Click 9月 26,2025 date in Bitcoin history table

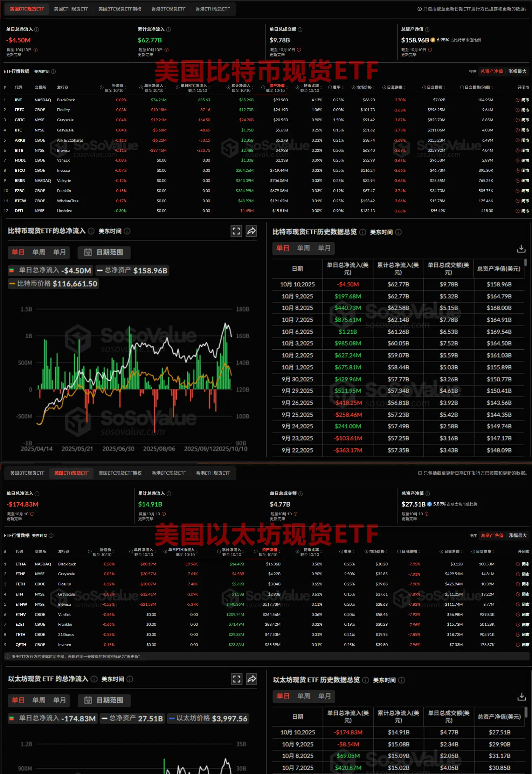297,403
